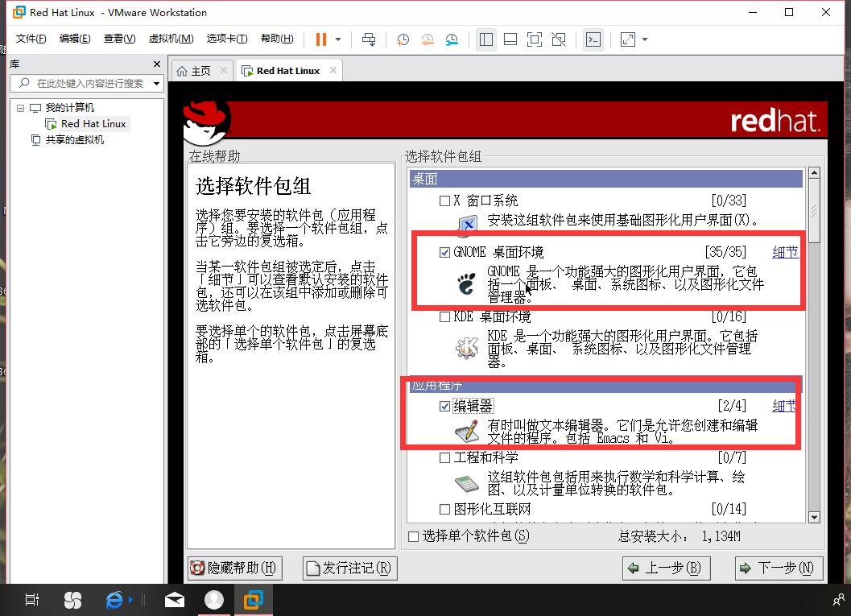The image size is (851, 616).
Task: Switch to Unity mode icon
Action: (x=559, y=39)
